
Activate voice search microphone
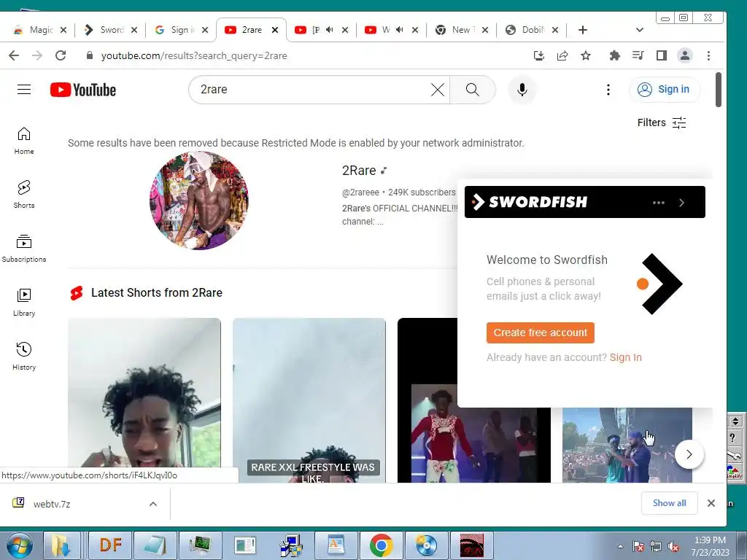522,90
